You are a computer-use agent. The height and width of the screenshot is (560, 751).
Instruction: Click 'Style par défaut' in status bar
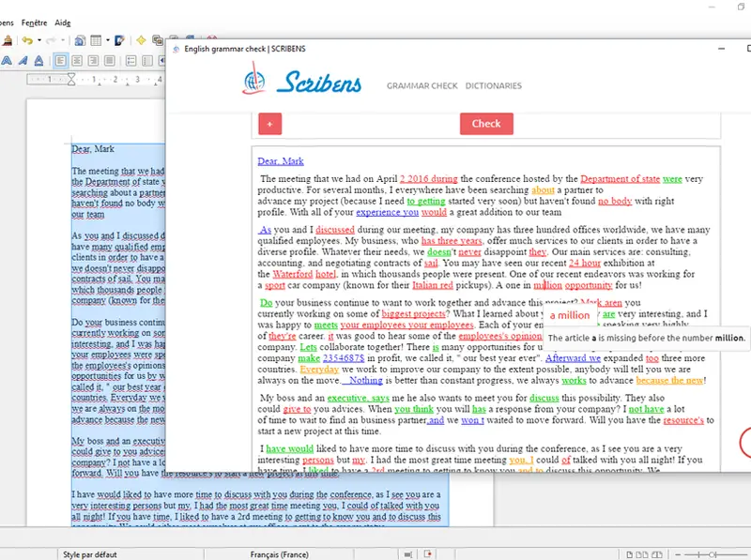(90, 554)
